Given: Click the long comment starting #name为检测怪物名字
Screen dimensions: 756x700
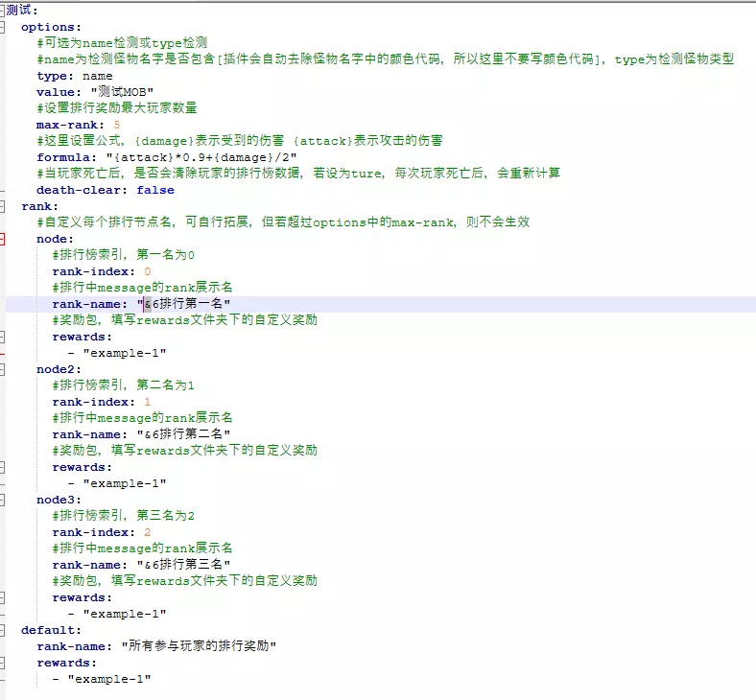Looking at the screenshot, I should point(386,59).
